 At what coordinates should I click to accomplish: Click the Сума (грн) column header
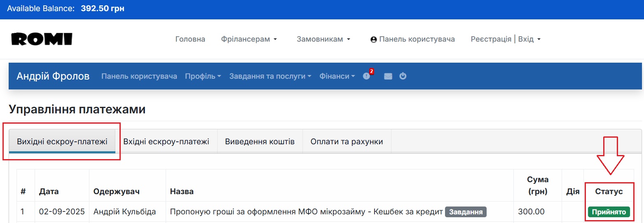coord(538,185)
